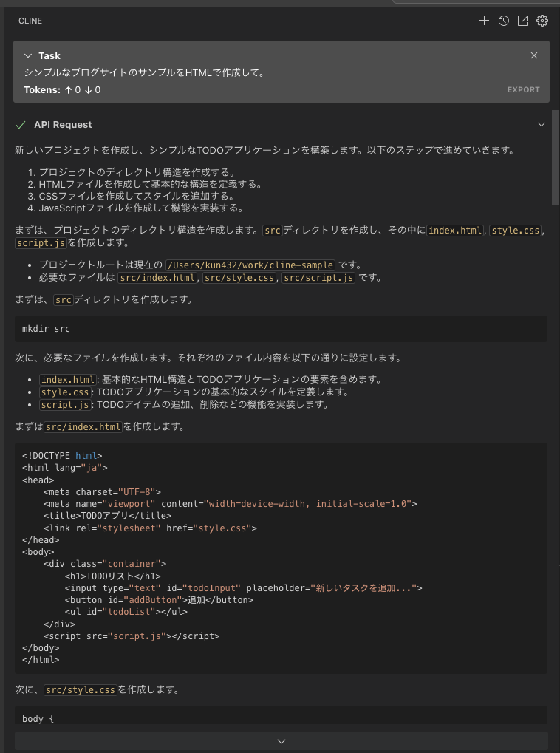This screenshot has width=560, height=753.
Task: Click the chat scrollbar thumb
Action: [x=556, y=157]
